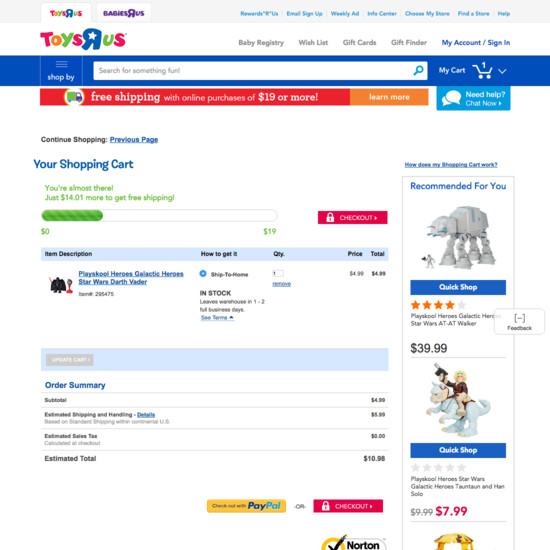Collapse the See Terms expander
Screen dimensions: 550x550
(x=217, y=318)
